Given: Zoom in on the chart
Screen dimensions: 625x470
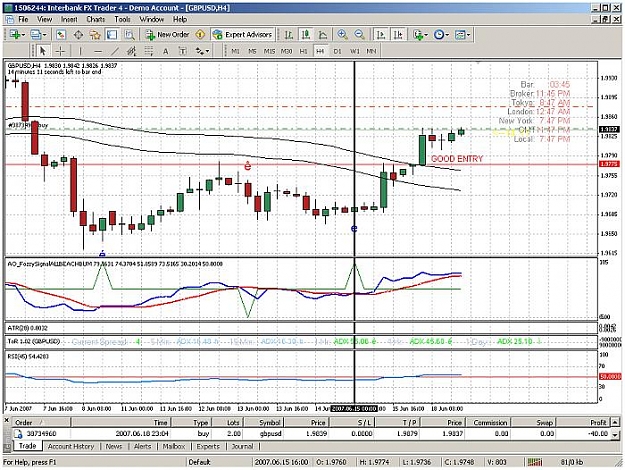Looking at the screenshot, I should point(342,35).
